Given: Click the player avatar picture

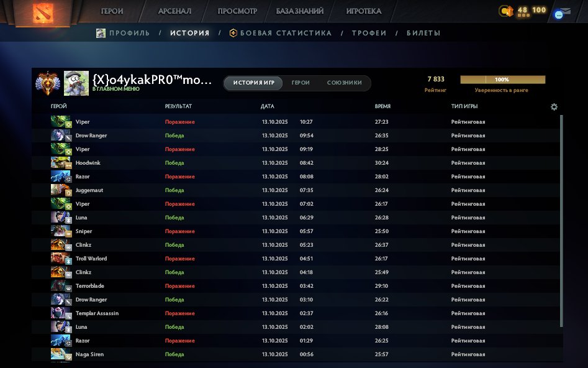Looking at the screenshot, I should click(76, 83).
